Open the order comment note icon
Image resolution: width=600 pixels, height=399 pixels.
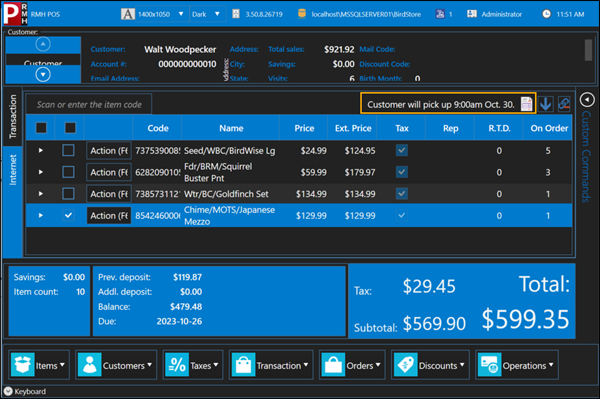[x=527, y=104]
